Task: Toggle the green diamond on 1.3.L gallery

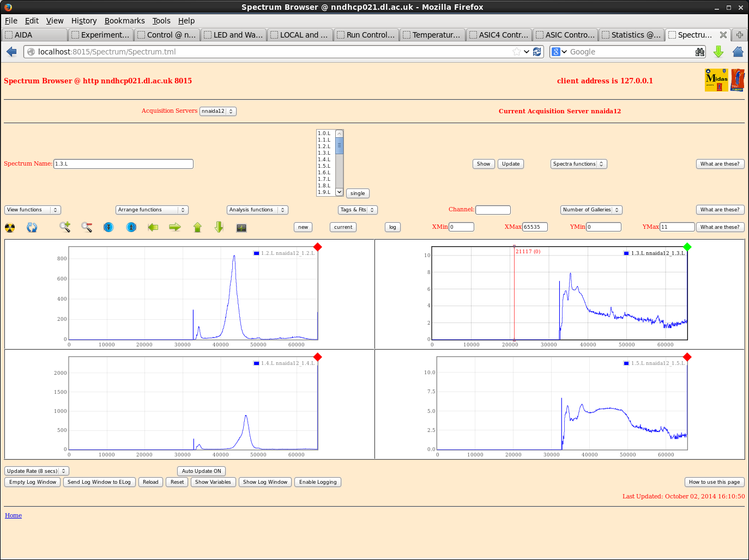Action: coord(687,247)
